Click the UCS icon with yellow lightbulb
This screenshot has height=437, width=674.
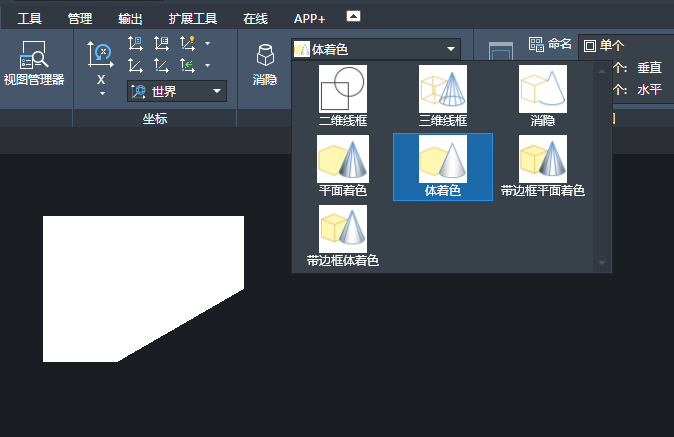pos(187,43)
